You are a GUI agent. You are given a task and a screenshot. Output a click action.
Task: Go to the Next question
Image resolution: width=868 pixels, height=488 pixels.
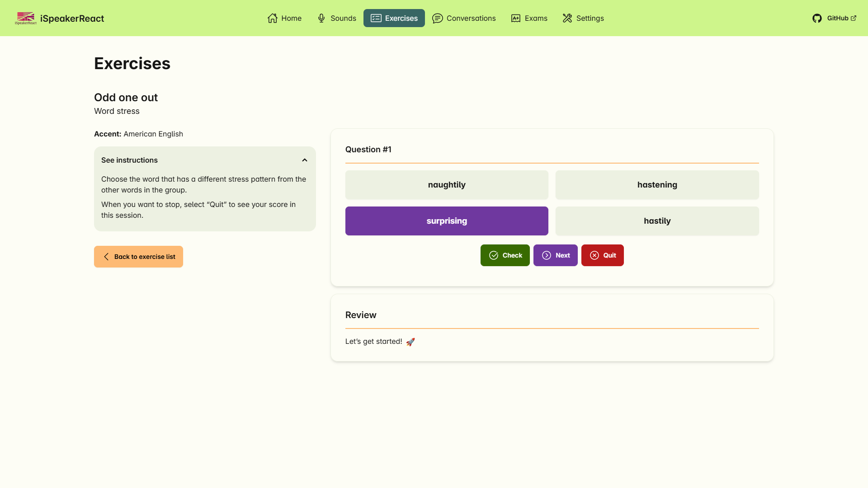[x=555, y=255]
